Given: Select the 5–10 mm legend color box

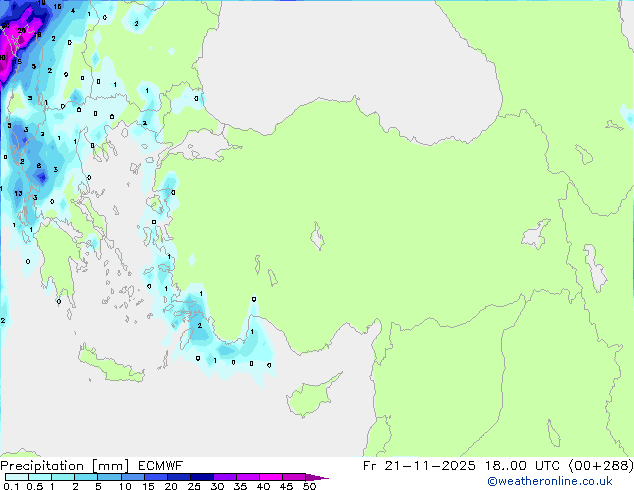Looking at the screenshot, I should (109, 477).
